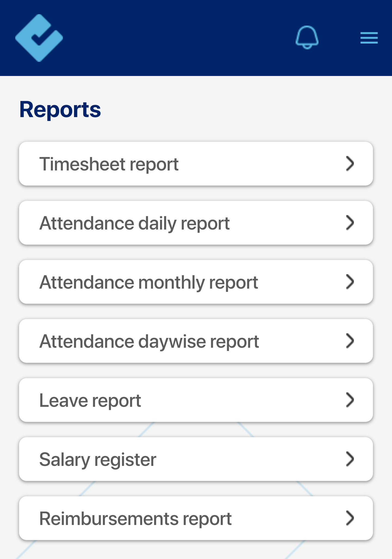Tap the blue checkmark app logo
Screen dimensions: 392x559
pyautogui.click(x=39, y=38)
